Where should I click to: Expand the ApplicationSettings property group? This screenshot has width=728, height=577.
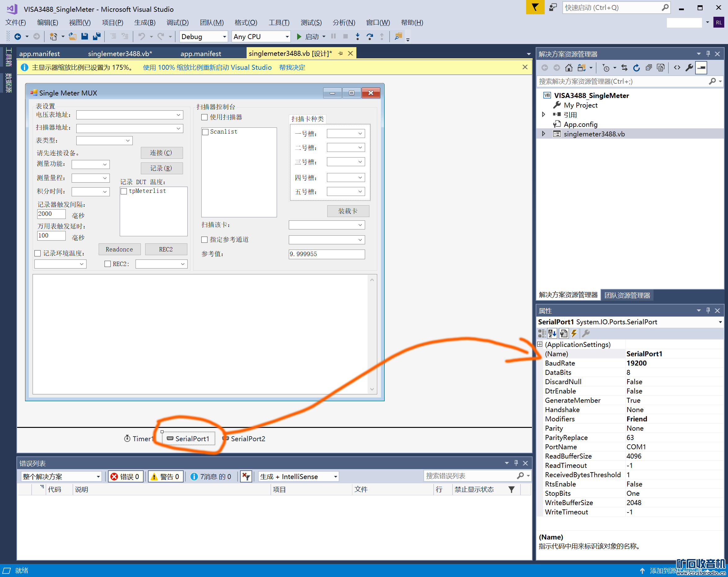coord(540,344)
